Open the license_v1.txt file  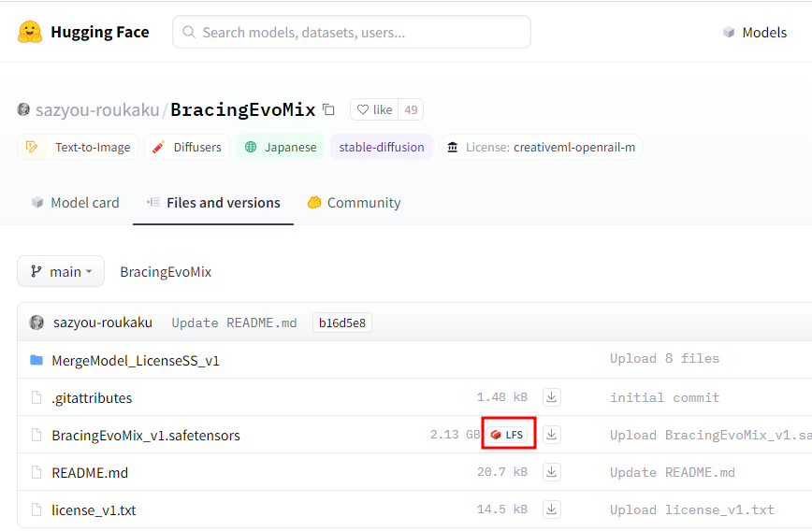click(x=94, y=509)
